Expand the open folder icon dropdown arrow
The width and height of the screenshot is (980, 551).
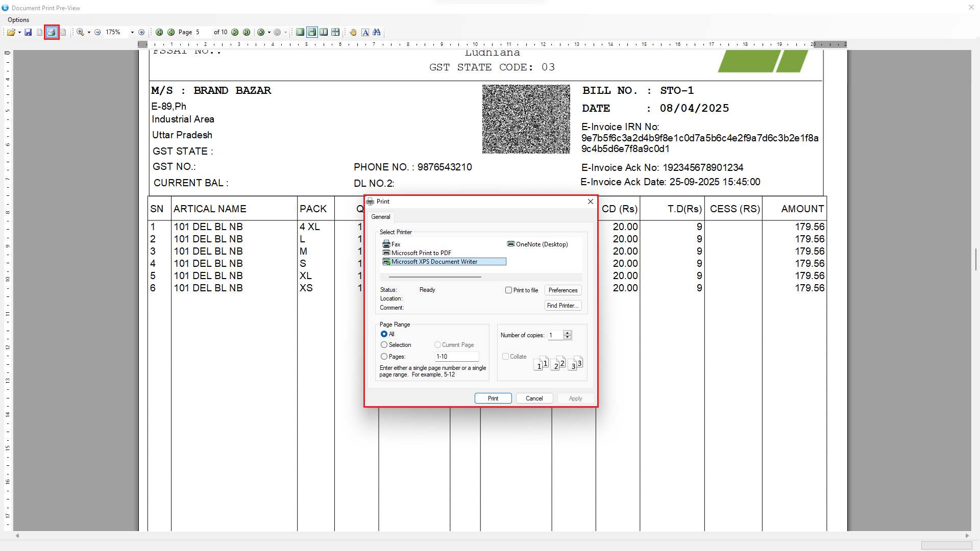point(19,32)
